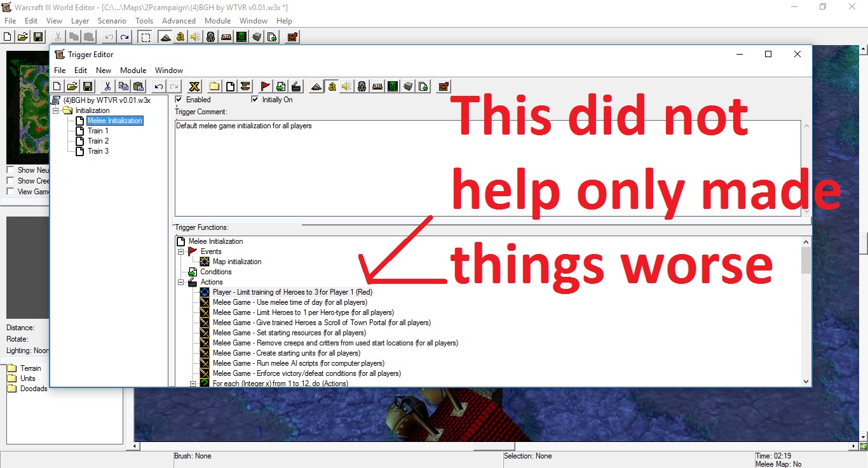This screenshot has height=468, width=868.
Task: Toggle the Show Neu... checkbox in World Editor
Action: [x=10, y=170]
